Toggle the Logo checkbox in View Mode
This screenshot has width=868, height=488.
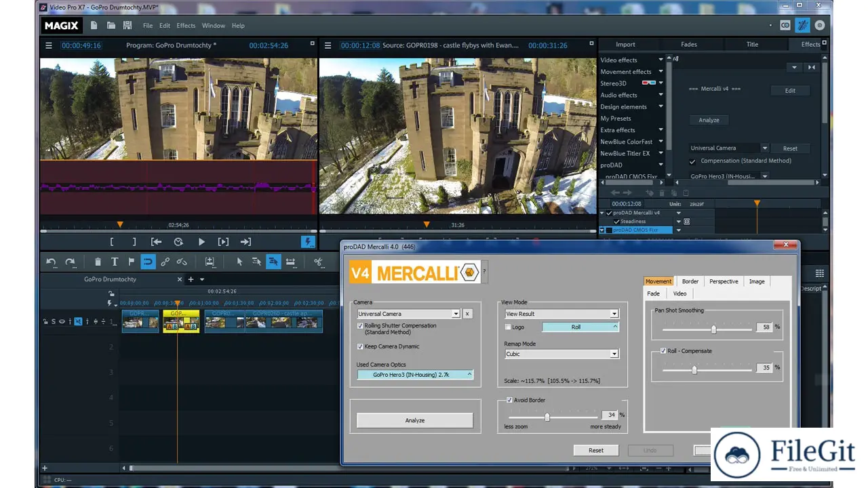(x=508, y=327)
